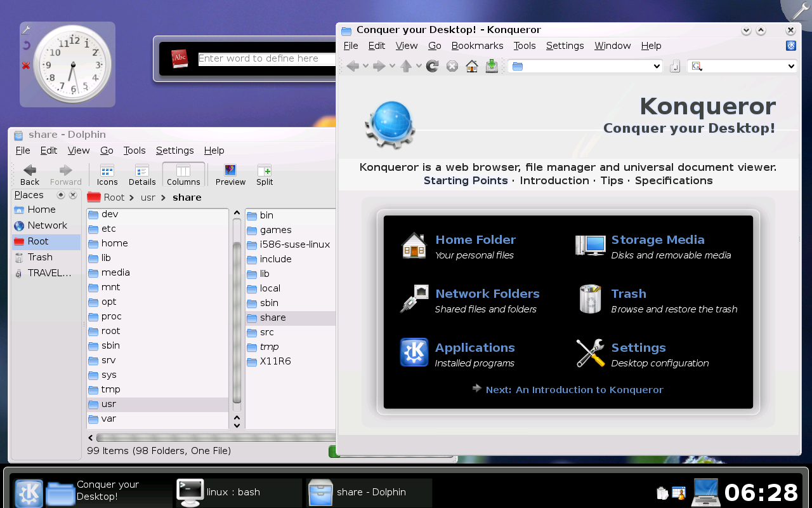This screenshot has width=812, height=508.
Task: Click the Applications KDE icon
Action: [414, 352]
